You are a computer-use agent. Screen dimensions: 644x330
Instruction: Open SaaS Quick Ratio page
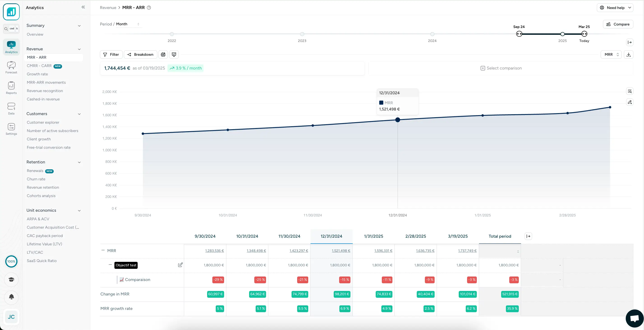coord(42,260)
